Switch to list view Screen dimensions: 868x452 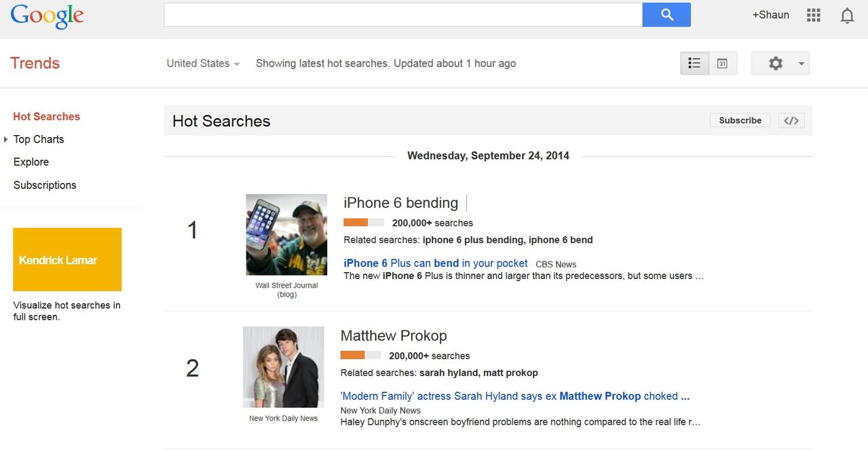(694, 63)
